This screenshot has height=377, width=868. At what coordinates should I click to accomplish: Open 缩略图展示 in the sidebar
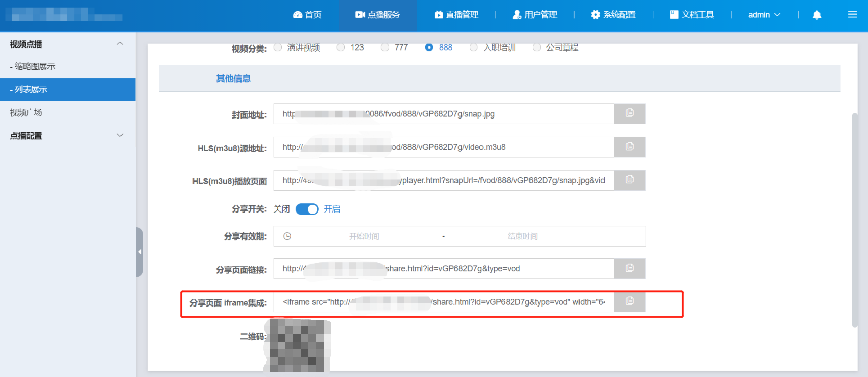67,66
